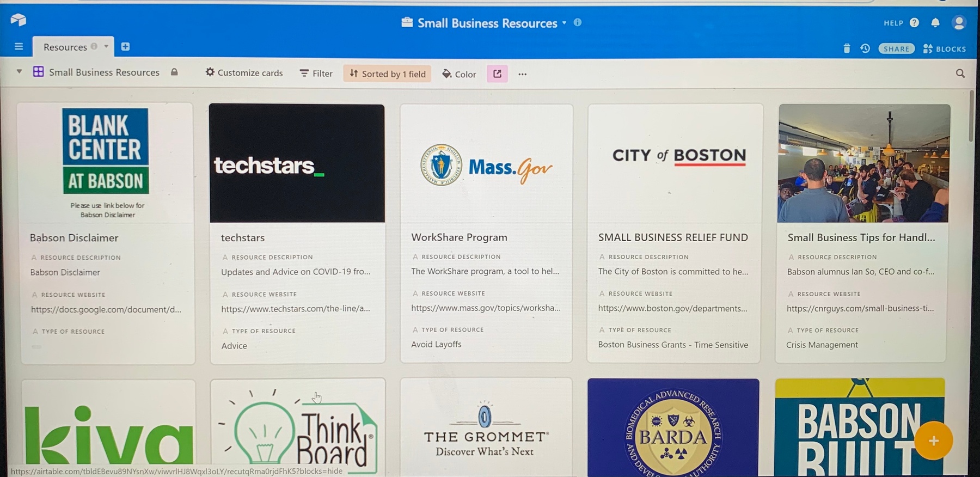
Task: Toggle the views sidebar triangle
Action: click(19, 72)
